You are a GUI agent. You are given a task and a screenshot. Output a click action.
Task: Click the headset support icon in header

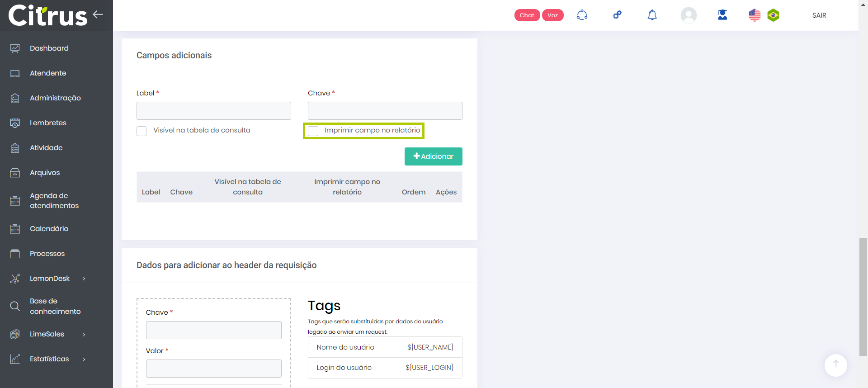[x=582, y=15]
